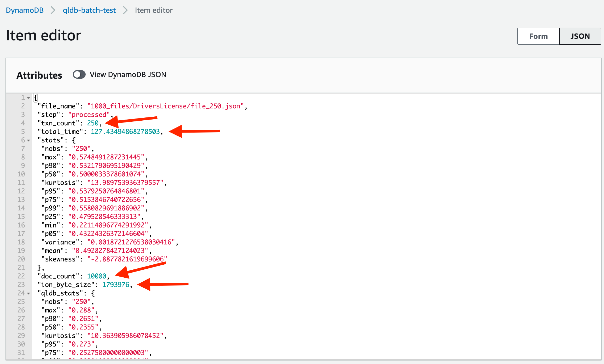Click the kurtosis value 13.989753936379557
The image size is (604, 364).
point(125,183)
